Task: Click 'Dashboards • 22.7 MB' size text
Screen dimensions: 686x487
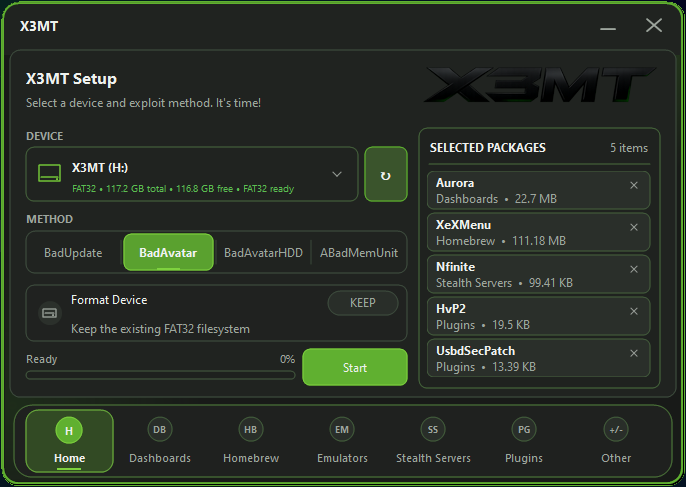Action: point(496,199)
